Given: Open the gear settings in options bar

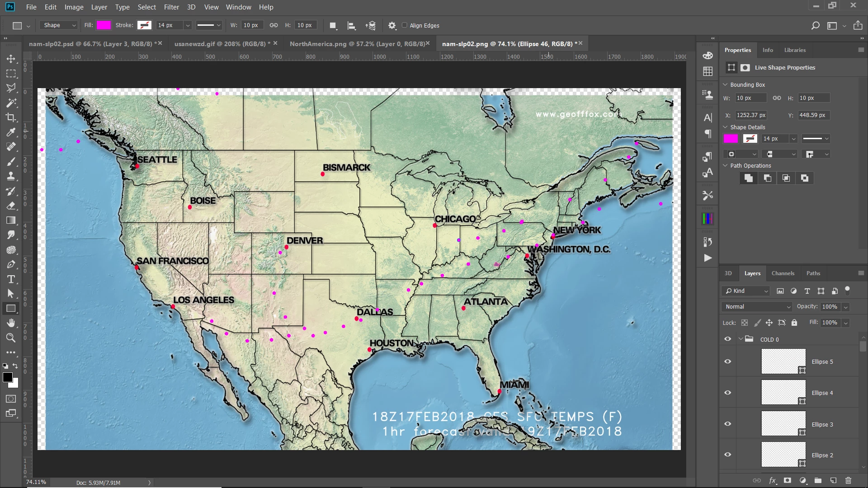Looking at the screenshot, I should (x=392, y=26).
